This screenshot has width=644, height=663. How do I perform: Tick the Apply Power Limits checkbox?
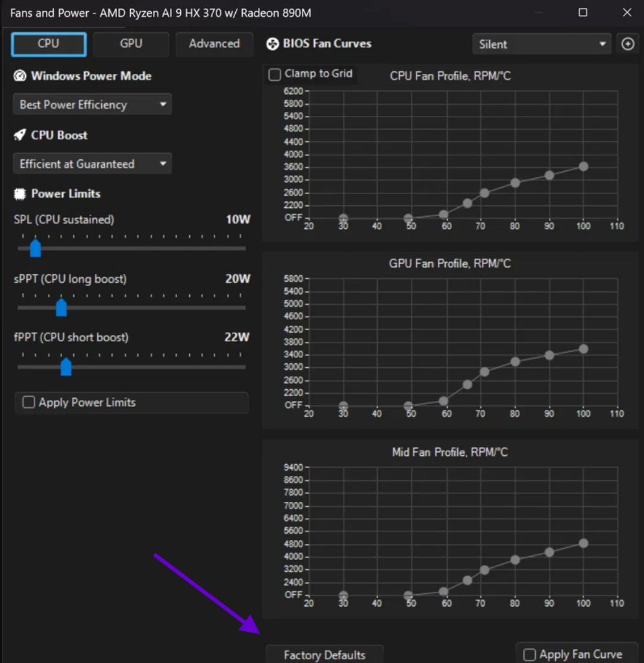29,402
